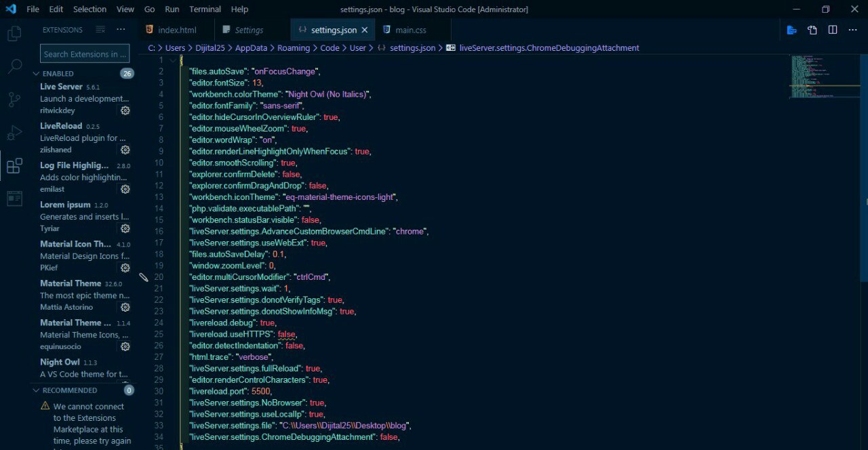This screenshot has height=450, width=868.
Task: Click the Roaming breadcrumb segment
Action: tap(294, 48)
